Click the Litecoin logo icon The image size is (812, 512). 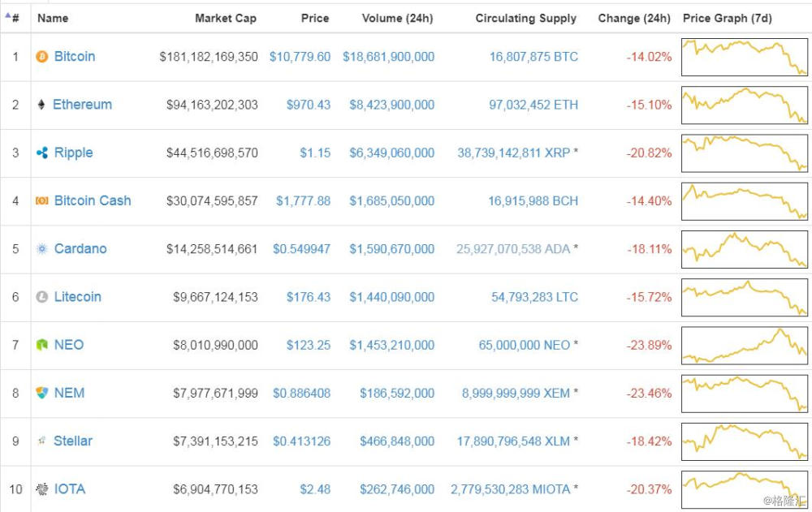click(42, 297)
